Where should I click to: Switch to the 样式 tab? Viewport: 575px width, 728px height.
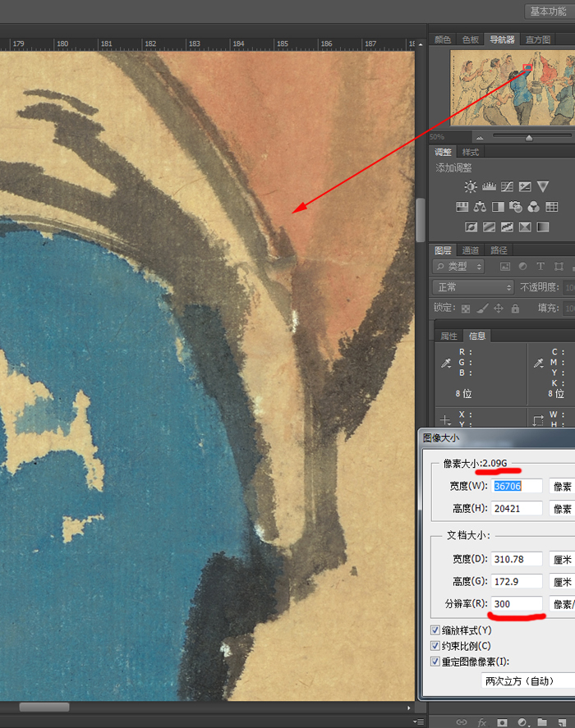click(470, 153)
